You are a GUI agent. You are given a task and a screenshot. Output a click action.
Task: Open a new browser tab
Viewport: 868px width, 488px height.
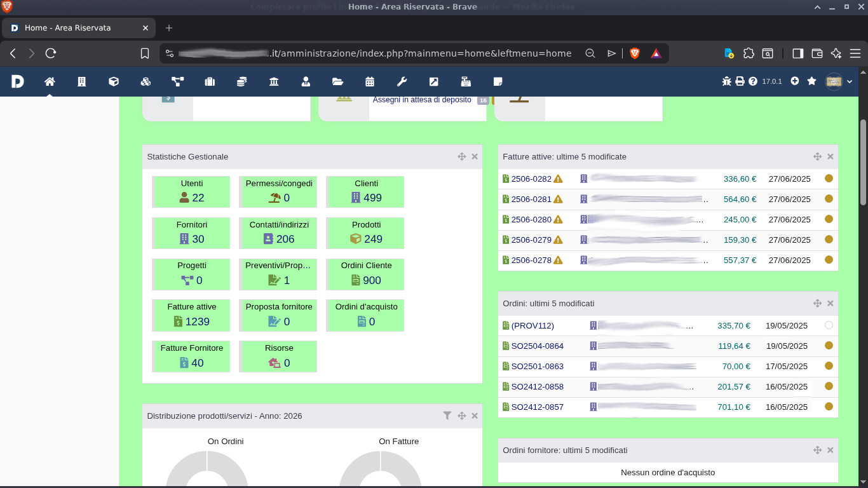coord(169,28)
